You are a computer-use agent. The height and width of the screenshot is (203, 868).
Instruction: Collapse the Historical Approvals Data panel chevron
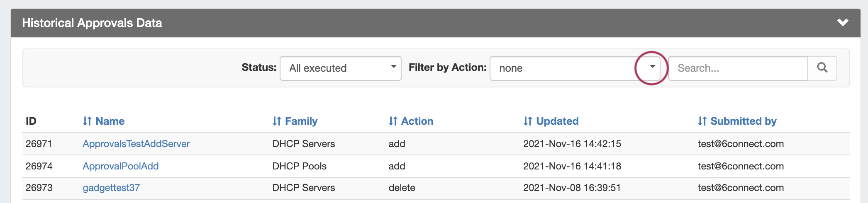tap(842, 23)
